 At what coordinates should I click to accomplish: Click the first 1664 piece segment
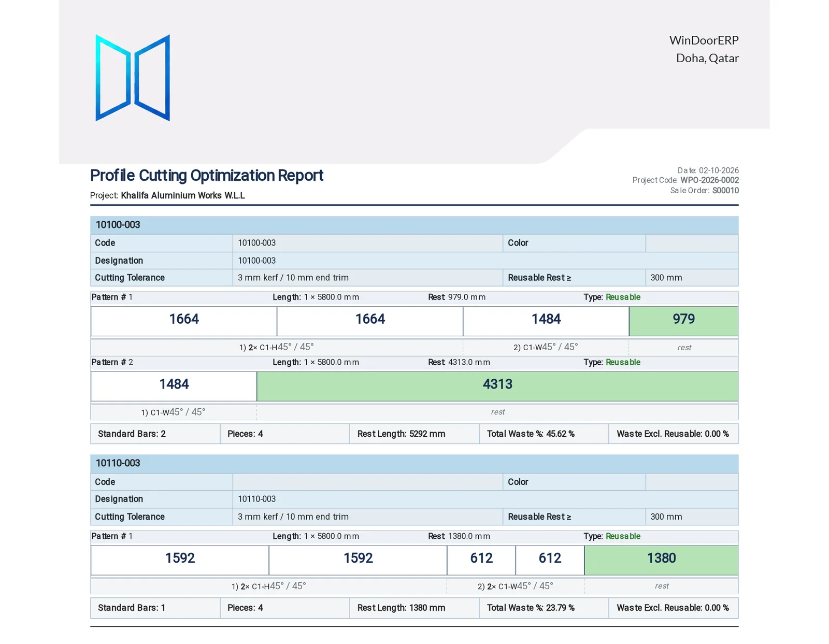tap(184, 321)
